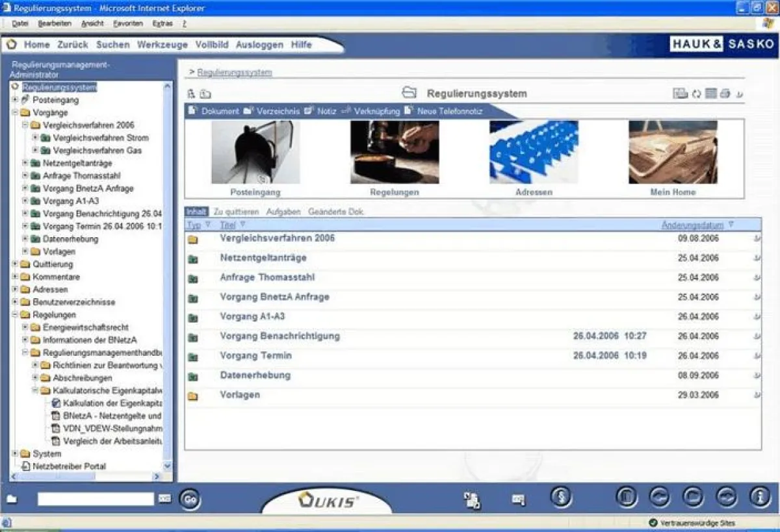Click the print icon in content header

pos(725,94)
